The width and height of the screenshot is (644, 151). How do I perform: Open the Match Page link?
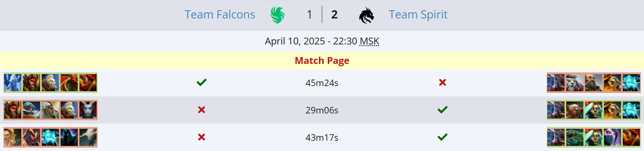pos(322,60)
